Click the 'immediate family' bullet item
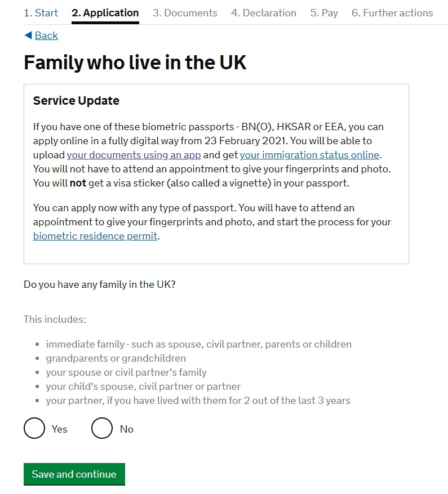 [198, 344]
